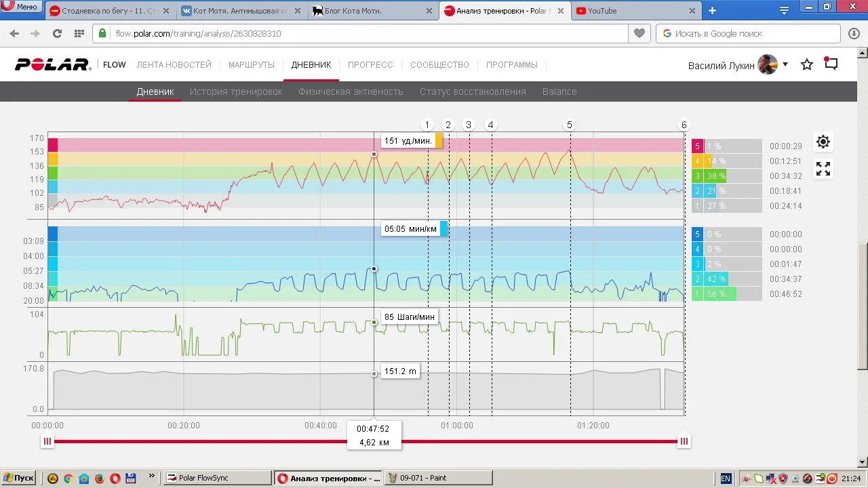The image size is (868, 488).
Task: Open the chart settings gear icon
Action: [x=823, y=142]
